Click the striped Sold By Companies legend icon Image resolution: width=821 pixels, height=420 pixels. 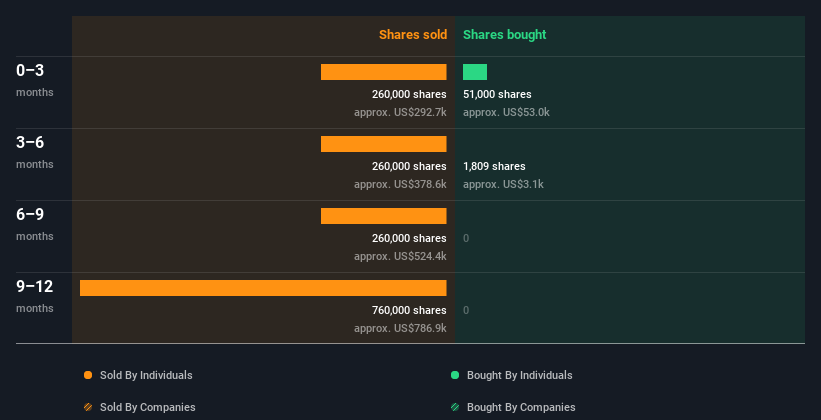click(88, 408)
